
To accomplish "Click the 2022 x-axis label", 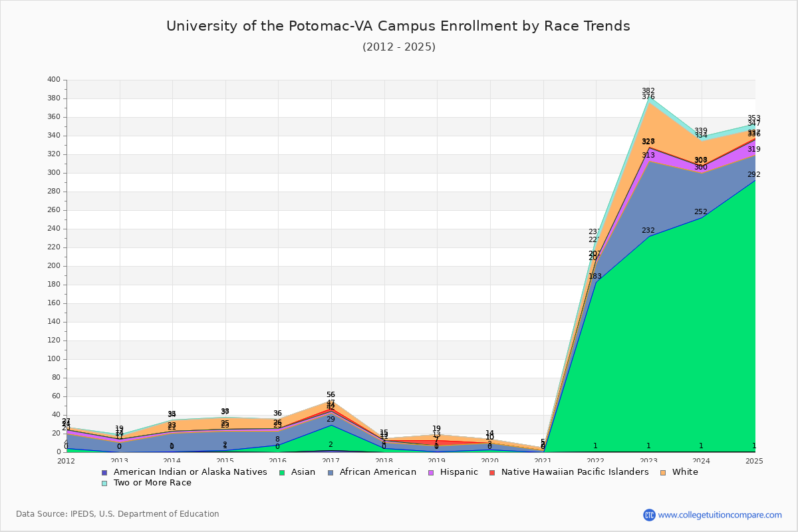I will tap(595, 461).
